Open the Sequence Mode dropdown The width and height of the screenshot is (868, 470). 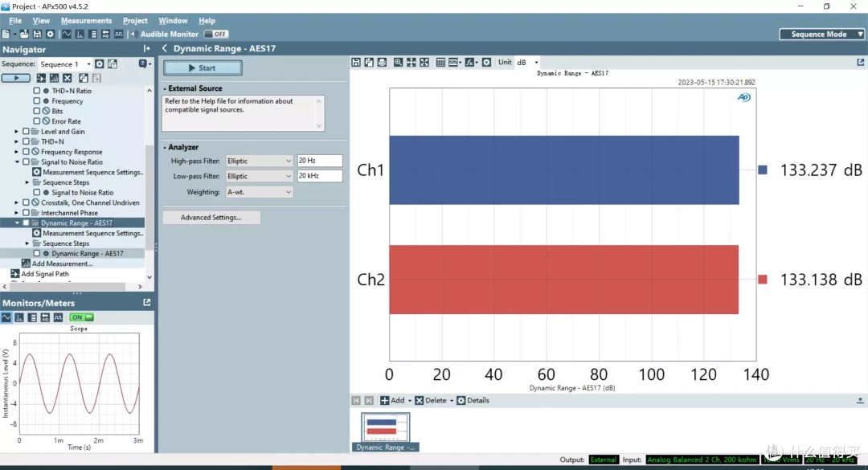823,35
